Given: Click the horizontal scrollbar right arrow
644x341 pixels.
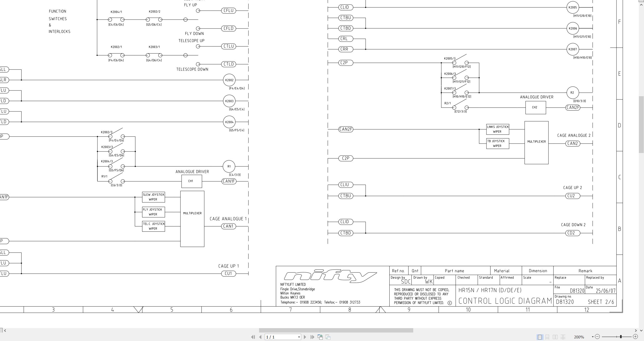Looking at the screenshot, I should [x=636, y=330].
